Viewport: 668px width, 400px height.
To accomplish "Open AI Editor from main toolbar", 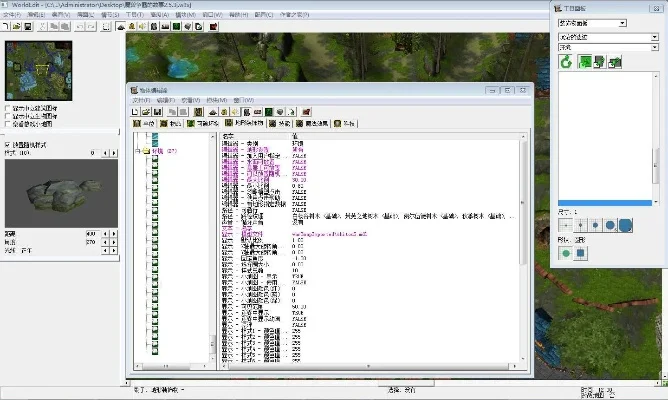I will [176, 26].
